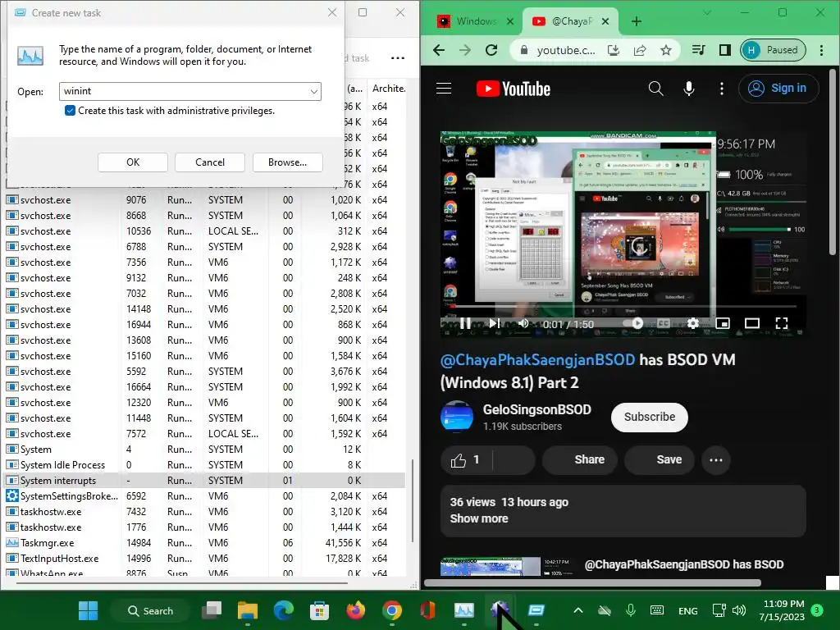This screenshot has width=840, height=630.
Task: Click the youtube.com address bar
Action: [x=566, y=50]
